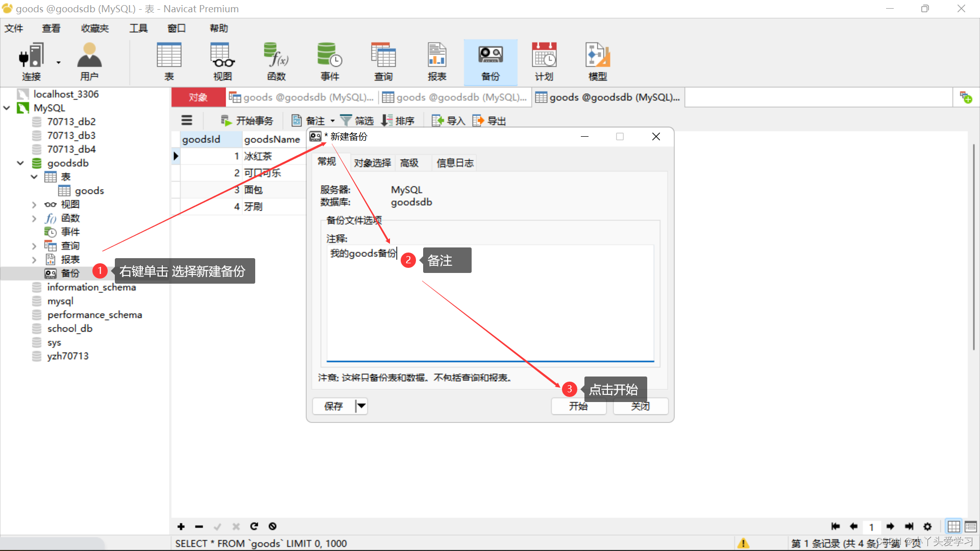Select the 备份 node in tree
980x551 pixels.
70,273
